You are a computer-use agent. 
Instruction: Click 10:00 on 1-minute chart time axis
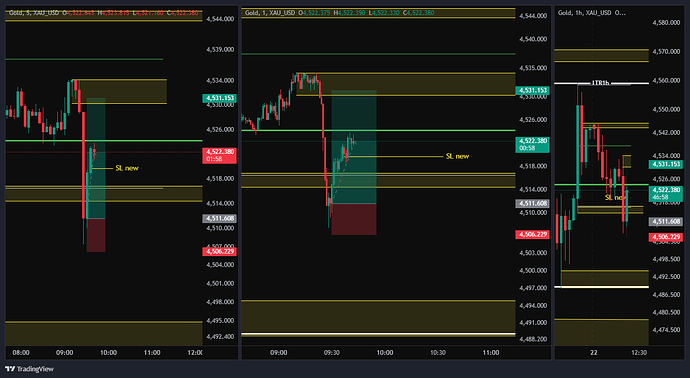385,352
